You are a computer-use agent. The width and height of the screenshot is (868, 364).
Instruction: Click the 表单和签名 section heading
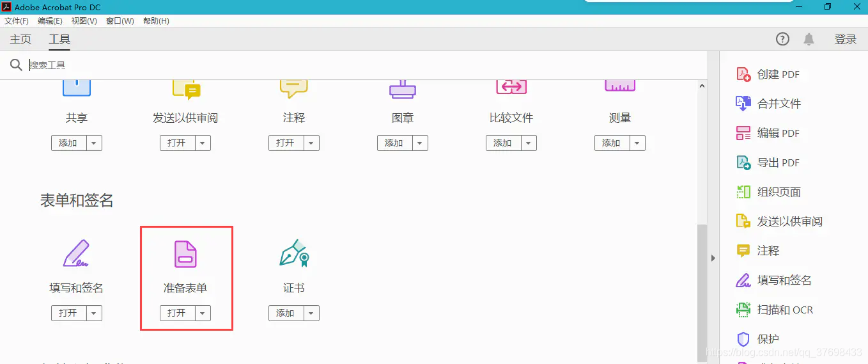77,200
